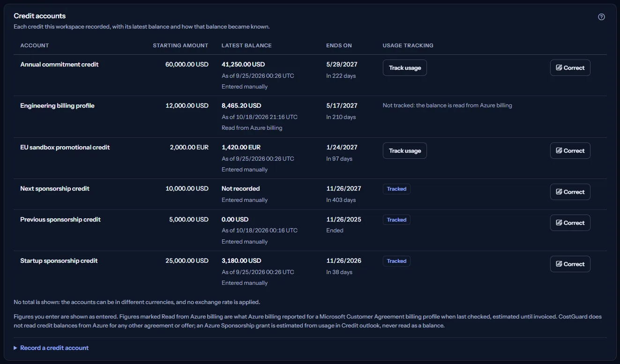Select the Ends On column header
620x364 pixels.
[x=339, y=45]
